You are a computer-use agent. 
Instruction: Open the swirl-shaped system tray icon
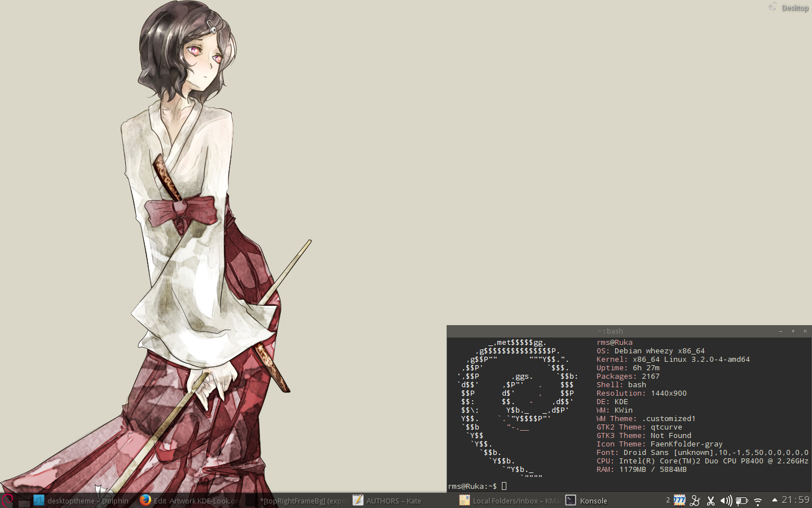click(695, 501)
